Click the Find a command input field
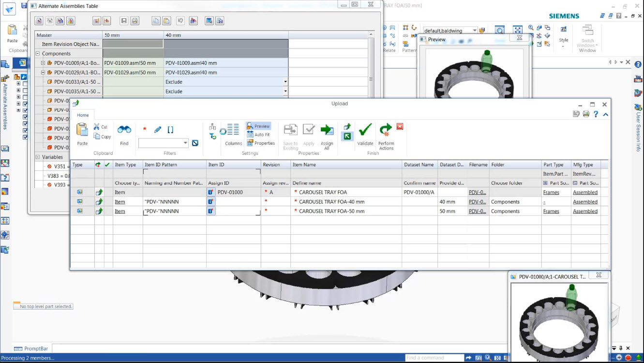This screenshot has height=363, width=644. pyautogui.click(x=433, y=357)
